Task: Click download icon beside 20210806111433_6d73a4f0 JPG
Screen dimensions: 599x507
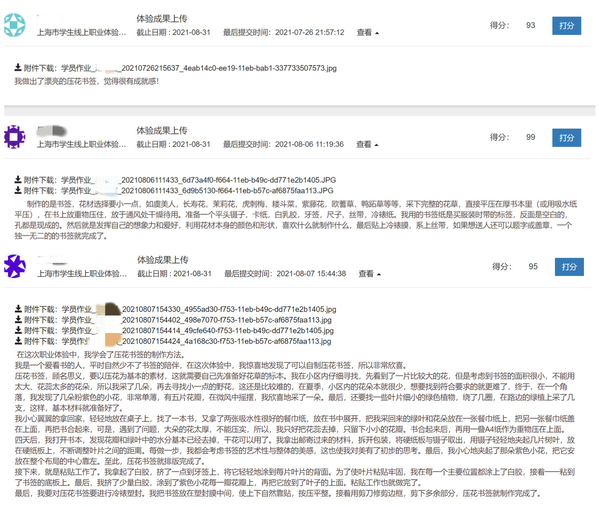Action: click(18, 179)
